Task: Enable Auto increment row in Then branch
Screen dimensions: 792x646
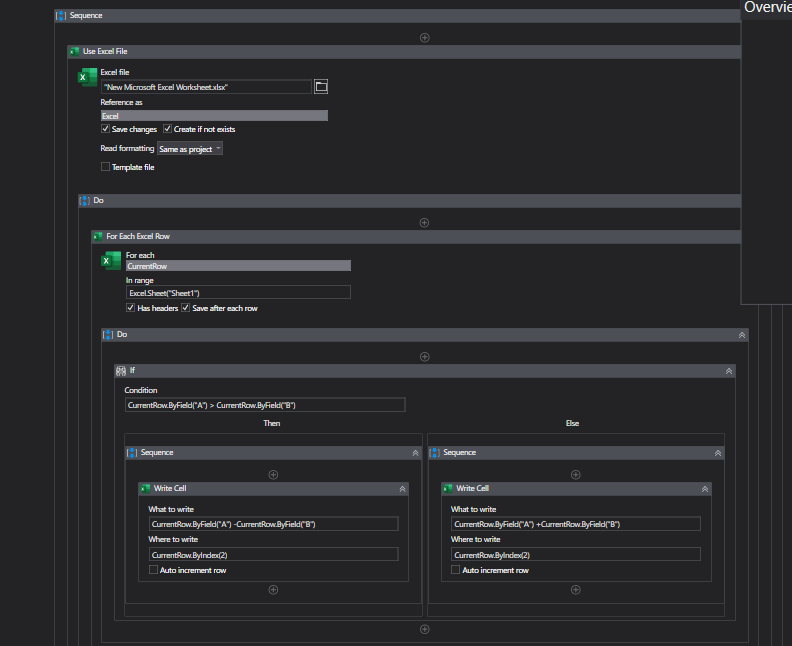Action: coord(153,570)
